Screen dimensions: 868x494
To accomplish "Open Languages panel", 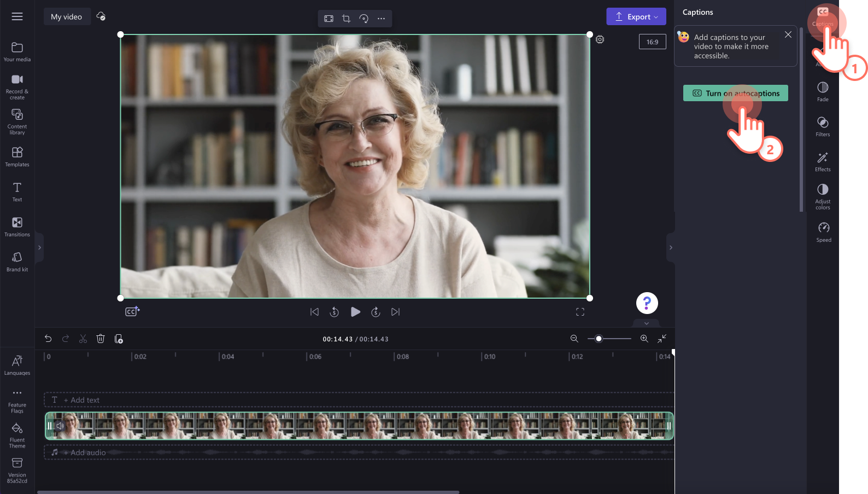I will click(17, 365).
